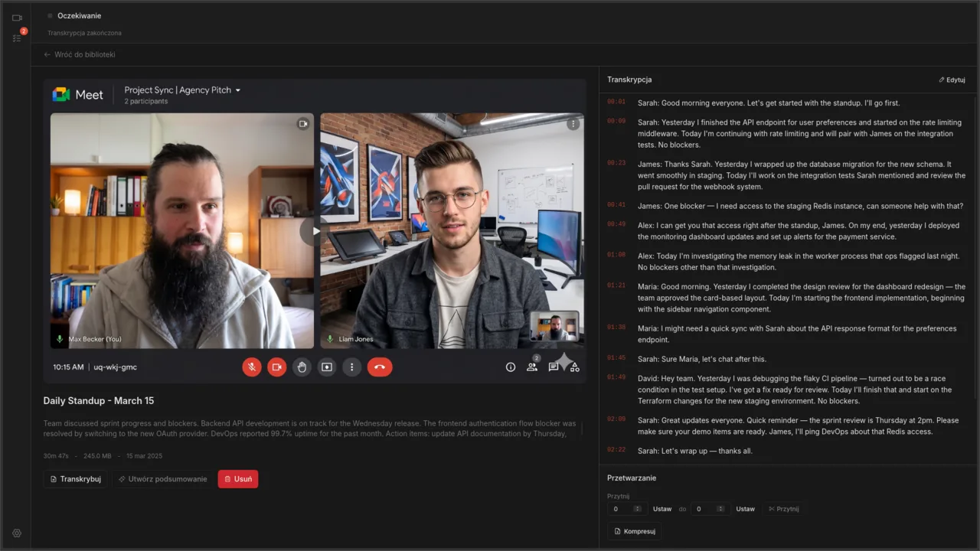Click the Transkrybuj button
Image resolution: width=980 pixels, height=551 pixels.
click(75, 479)
